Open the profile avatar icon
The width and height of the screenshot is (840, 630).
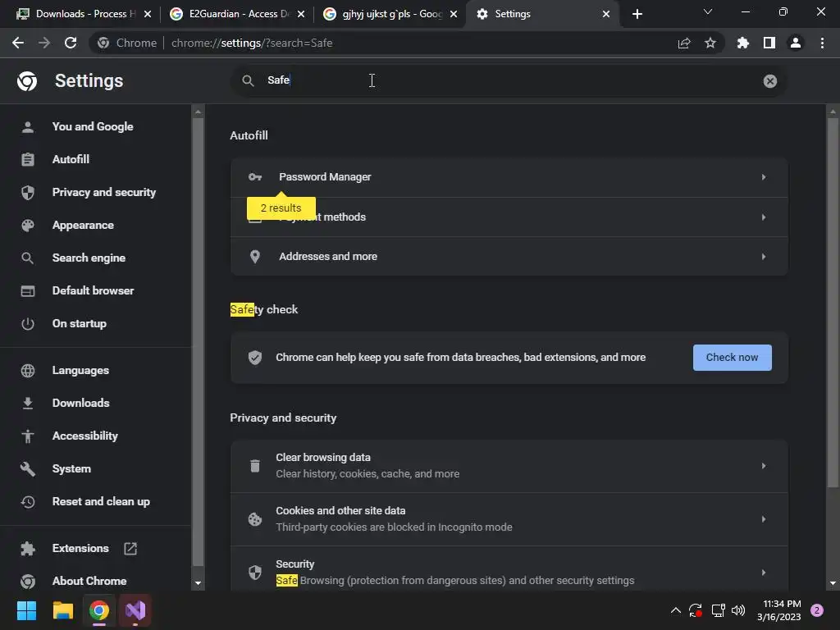(796, 43)
